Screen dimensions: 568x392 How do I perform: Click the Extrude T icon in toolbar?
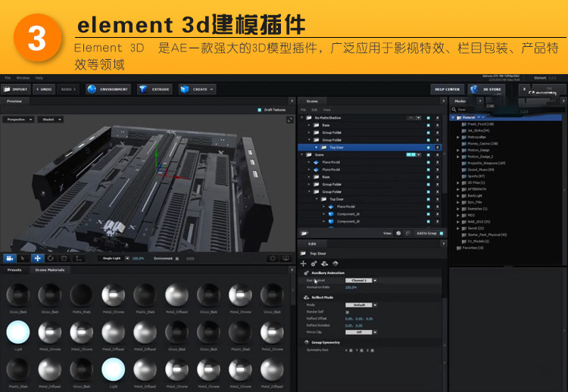(143, 89)
